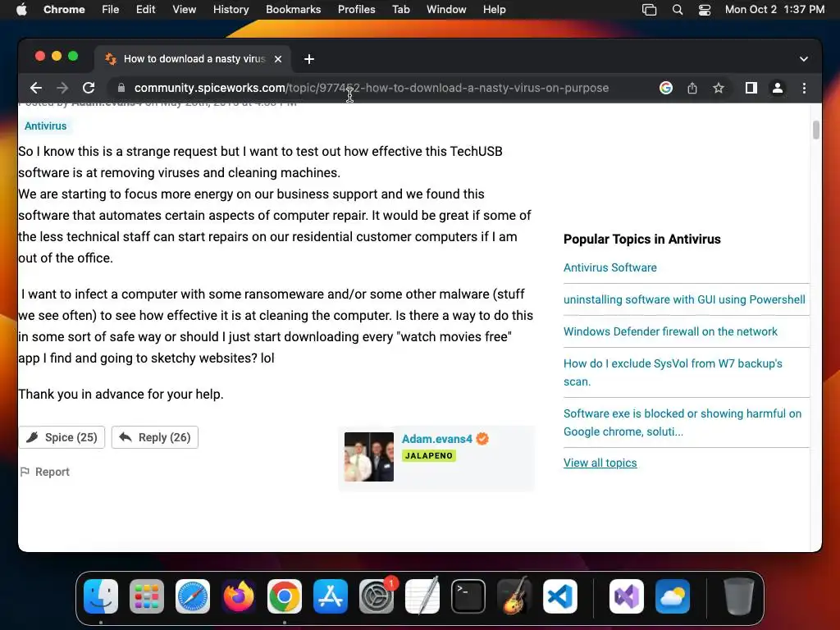This screenshot has width=840, height=630.
Task: Click the page vertical scrollbar thumb
Action: point(816,130)
